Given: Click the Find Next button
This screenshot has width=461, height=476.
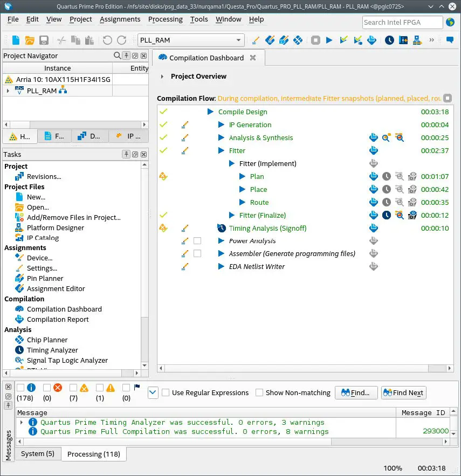Looking at the screenshot, I should point(403,392).
